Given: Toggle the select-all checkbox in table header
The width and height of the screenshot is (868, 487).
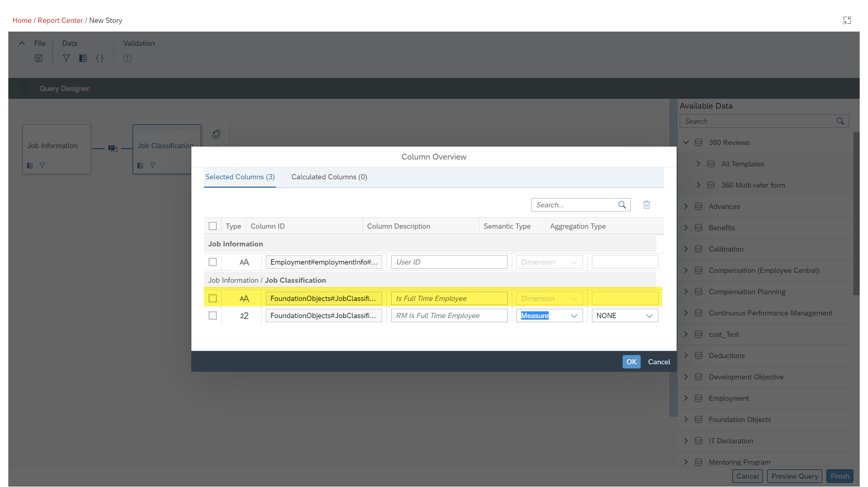Looking at the screenshot, I should click(x=213, y=226).
